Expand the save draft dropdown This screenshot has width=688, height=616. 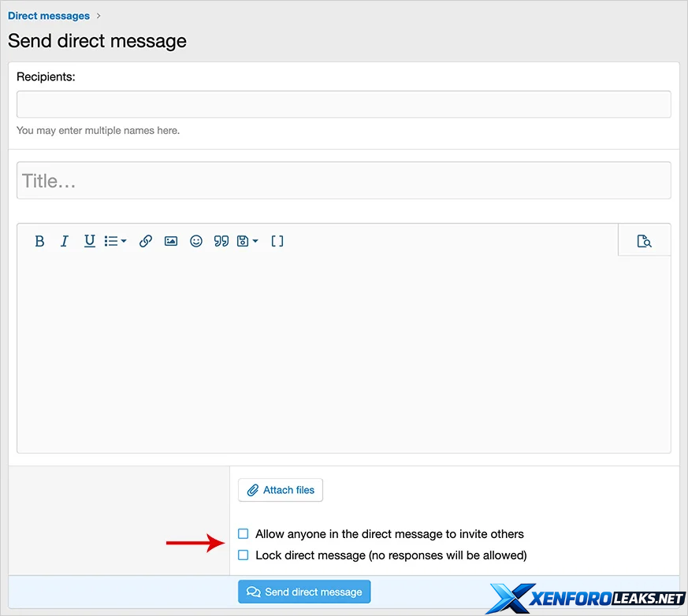[x=247, y=241]
